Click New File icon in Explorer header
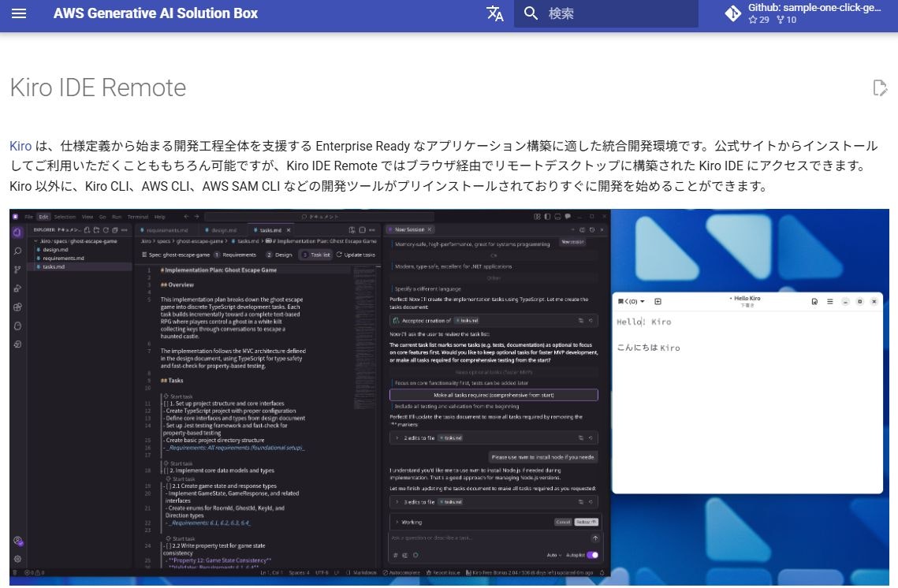 tap(87, 230)
